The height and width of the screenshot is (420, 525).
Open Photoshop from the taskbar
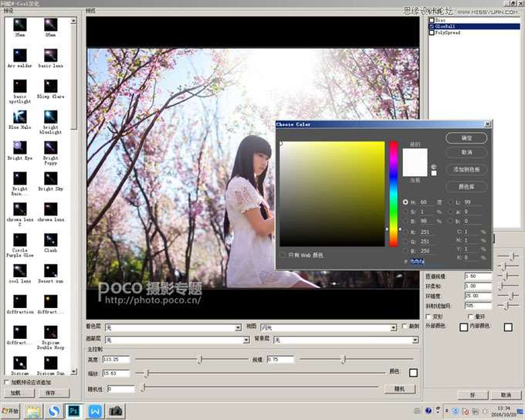tap(75, 411)
